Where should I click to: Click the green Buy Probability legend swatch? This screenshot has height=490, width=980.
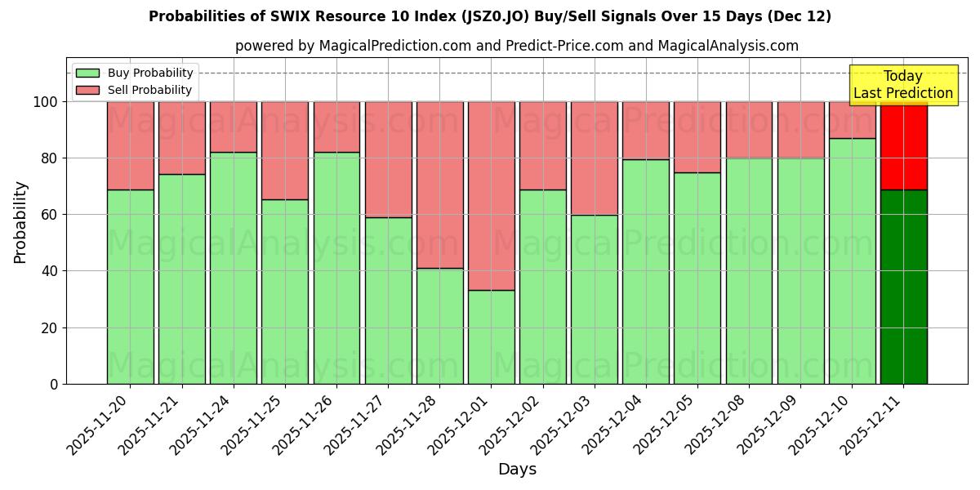tap(87, 73)
